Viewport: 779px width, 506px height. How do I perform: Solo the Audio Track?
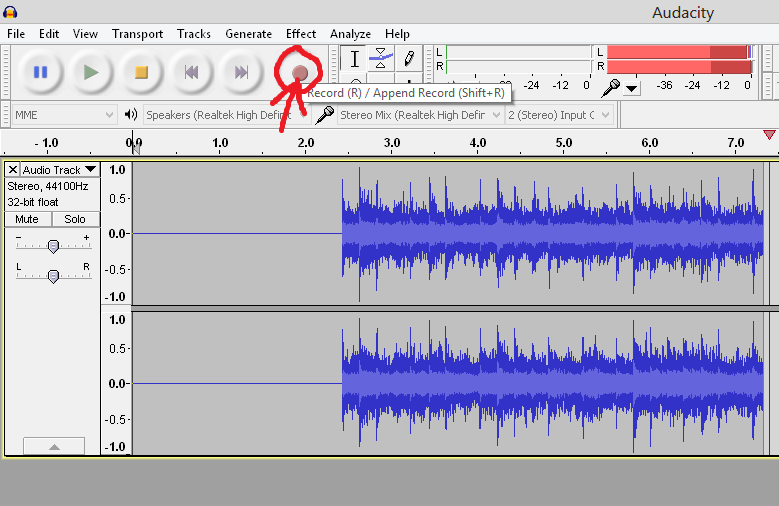[75, 219]
